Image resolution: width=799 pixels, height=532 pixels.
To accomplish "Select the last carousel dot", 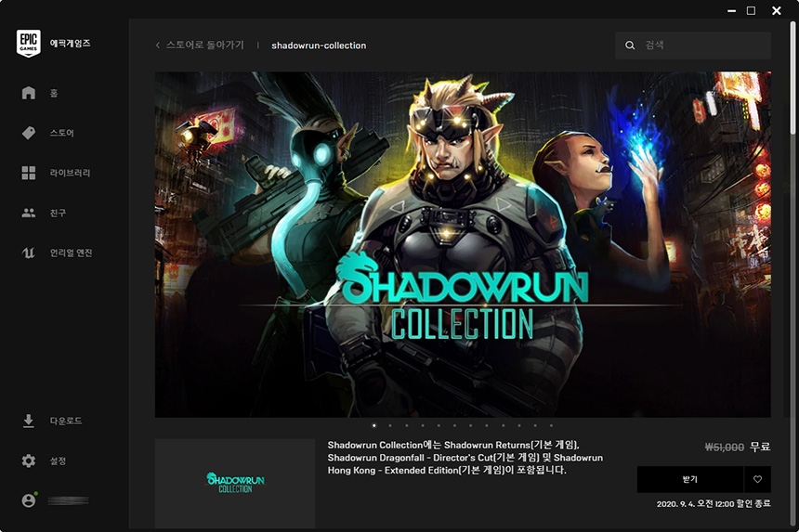I will point(551,425).
